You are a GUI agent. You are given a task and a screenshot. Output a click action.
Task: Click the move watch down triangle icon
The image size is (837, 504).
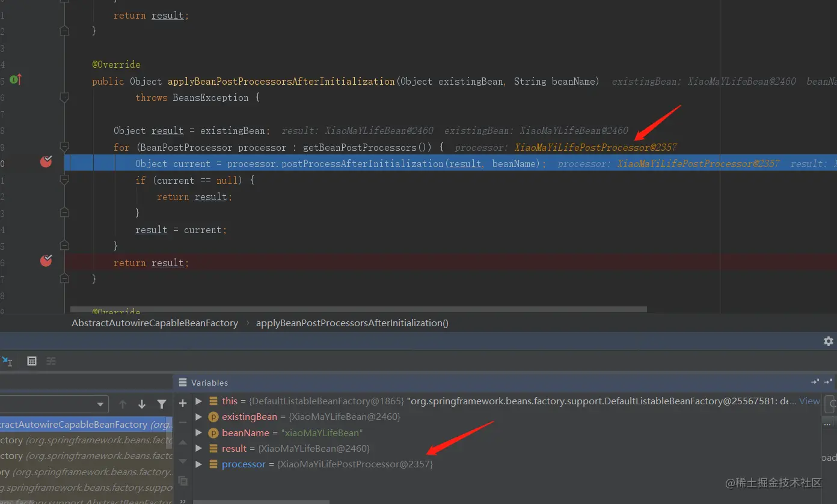pos(183,461)
